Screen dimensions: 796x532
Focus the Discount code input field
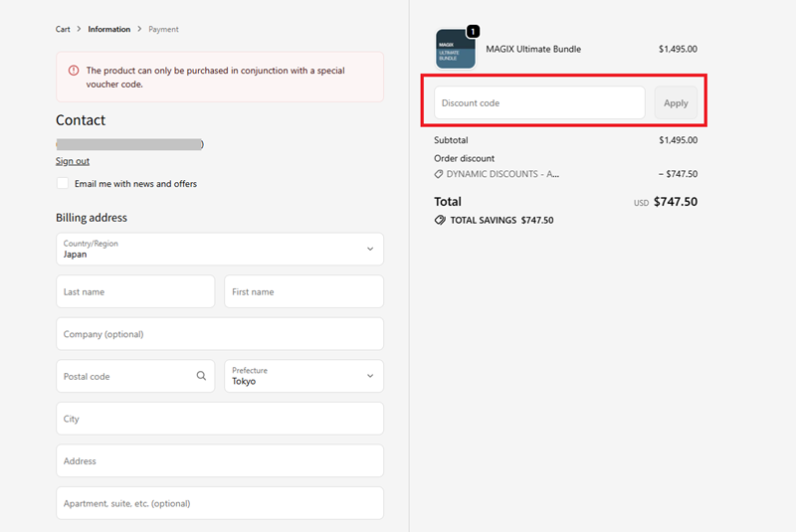click(x=539, y=102)
